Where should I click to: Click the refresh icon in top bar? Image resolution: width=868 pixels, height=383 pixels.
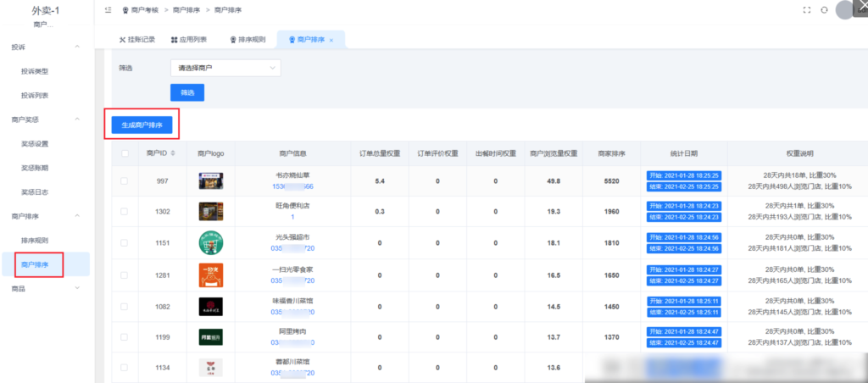(x=824, y=10)
